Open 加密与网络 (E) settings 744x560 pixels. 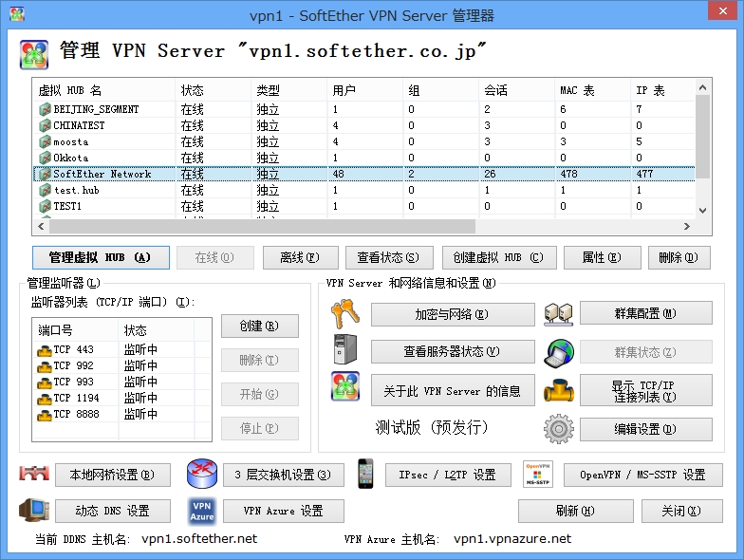(x=453, y=314)
